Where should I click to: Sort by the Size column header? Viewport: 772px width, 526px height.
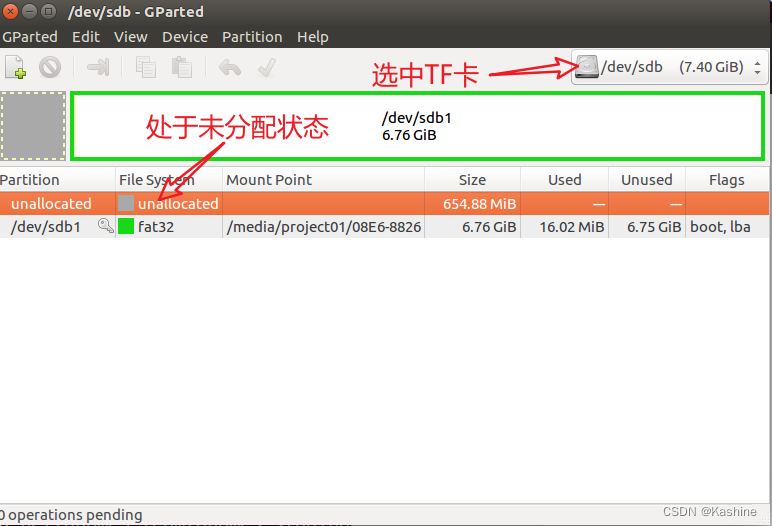coord(472,180)
